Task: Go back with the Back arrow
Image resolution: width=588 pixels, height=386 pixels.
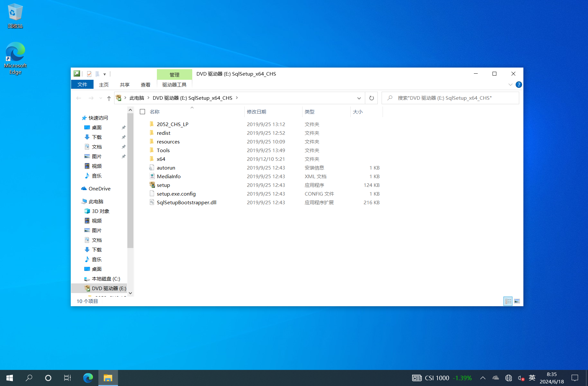Action: pos(78,98)
